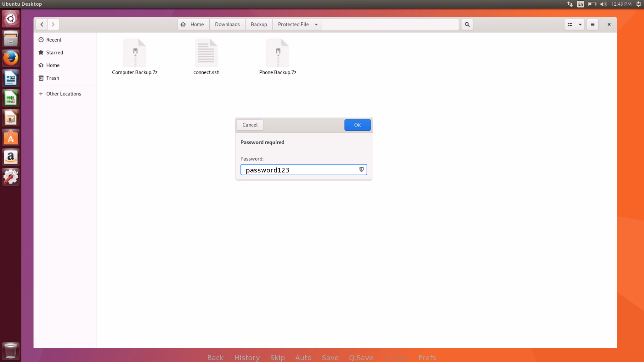This screenshot has width=644, height=362.
Task: Confirm password with OK button
Action: click(357, 125)
